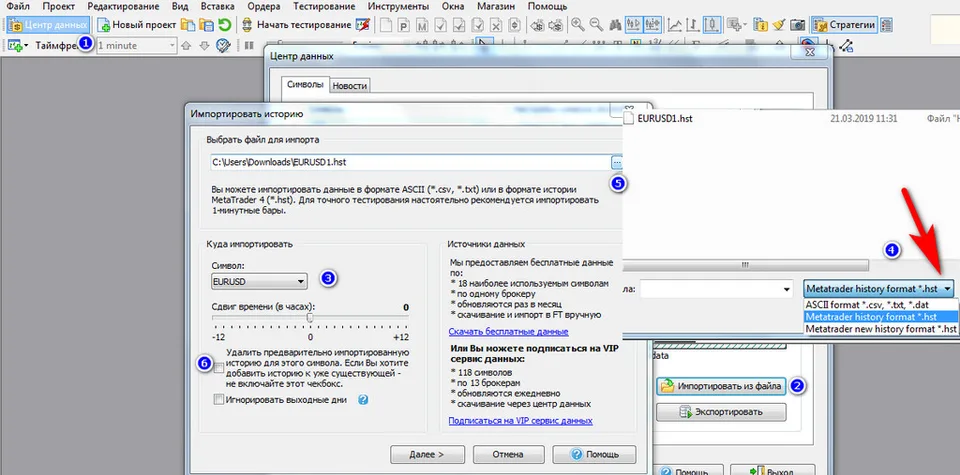Click the blue help icon near Игнорировать выходные
Image resolution: width=960 pixels, height=475 pixels.
pyautogui.click(x=362, y=400)
